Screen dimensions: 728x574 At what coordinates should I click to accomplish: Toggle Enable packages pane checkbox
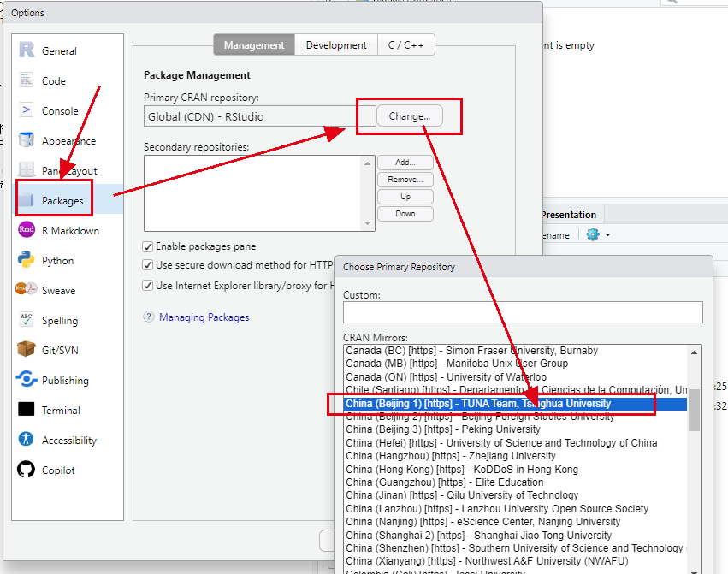(x=148, y=246)
